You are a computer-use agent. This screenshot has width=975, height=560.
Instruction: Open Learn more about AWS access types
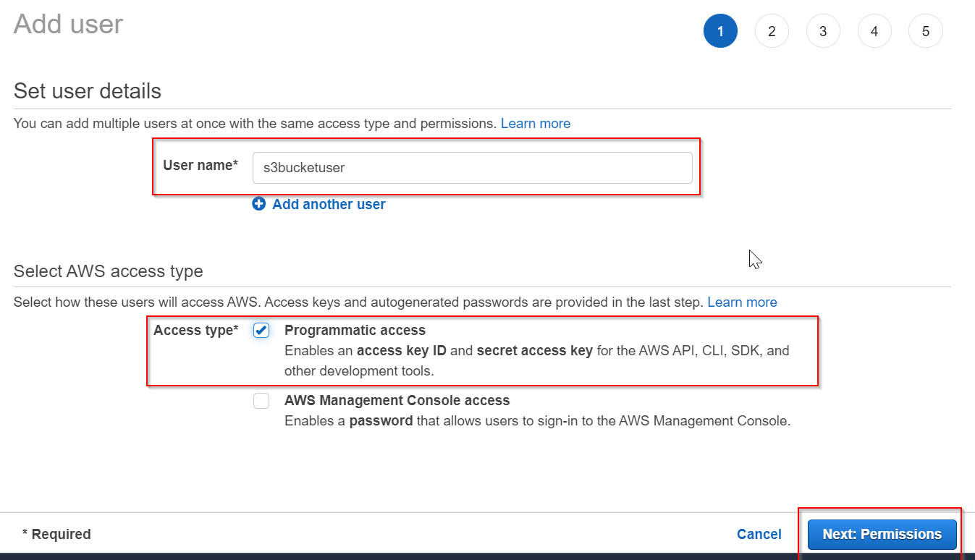click(x=742, y=302)
